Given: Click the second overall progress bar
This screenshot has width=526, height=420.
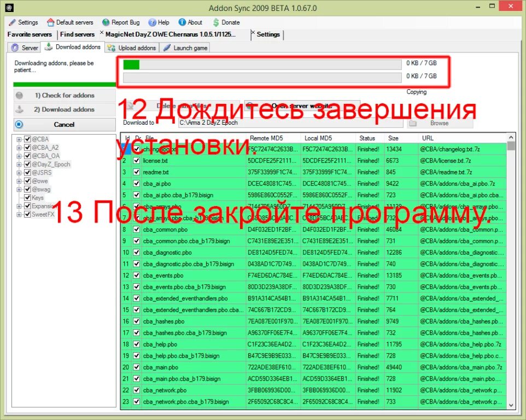Looking at the screenshot, I should [262, 78].
